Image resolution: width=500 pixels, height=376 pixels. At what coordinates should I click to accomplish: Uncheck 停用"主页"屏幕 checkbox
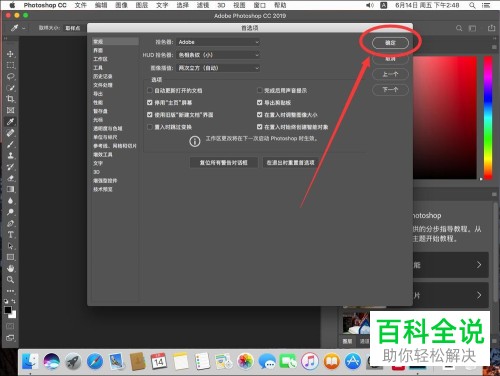pyautogui.click(x=150, y=103)
